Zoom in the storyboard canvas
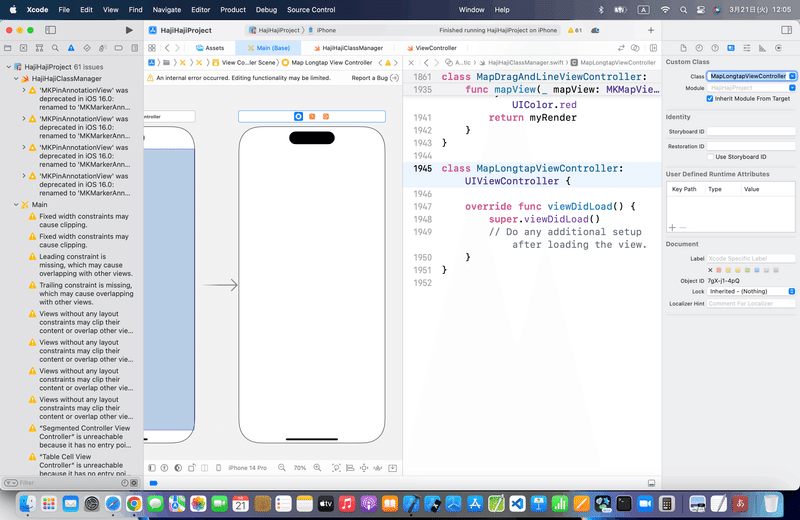Screen dimensions: 800x520 pos(317,467)
